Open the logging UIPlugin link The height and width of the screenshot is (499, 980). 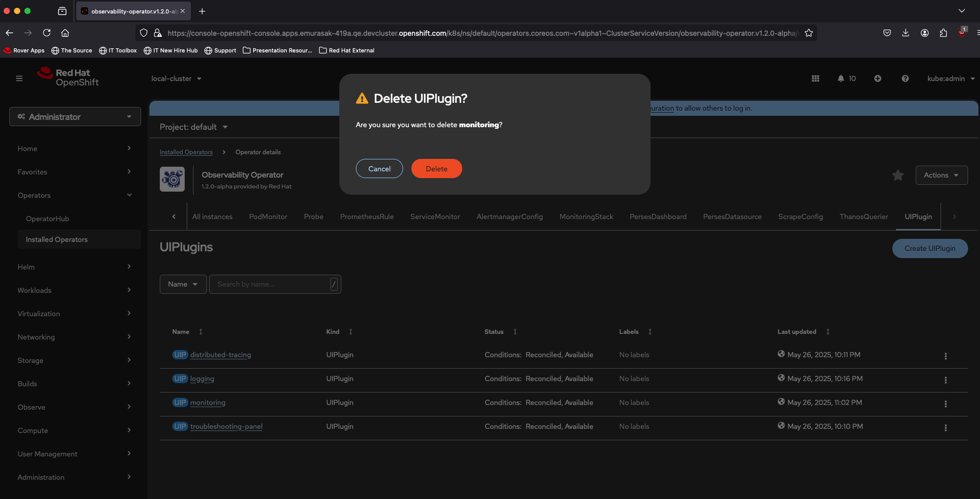(x=202, y=379)
